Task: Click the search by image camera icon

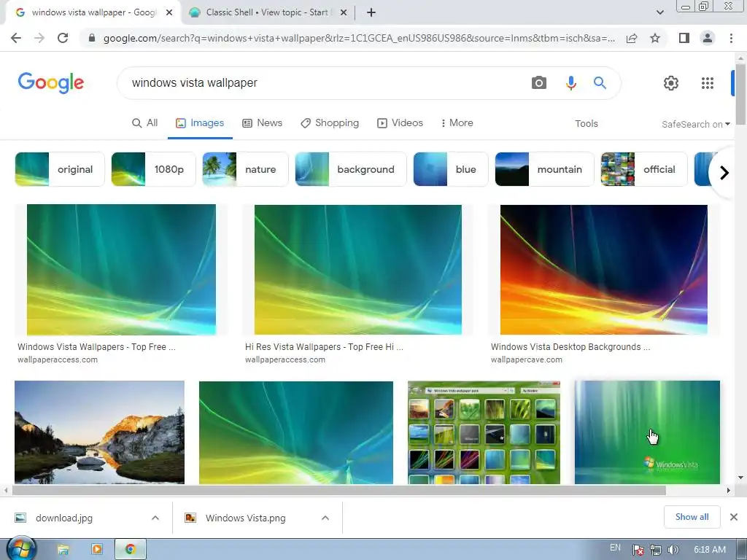Action: pos(539,83)
